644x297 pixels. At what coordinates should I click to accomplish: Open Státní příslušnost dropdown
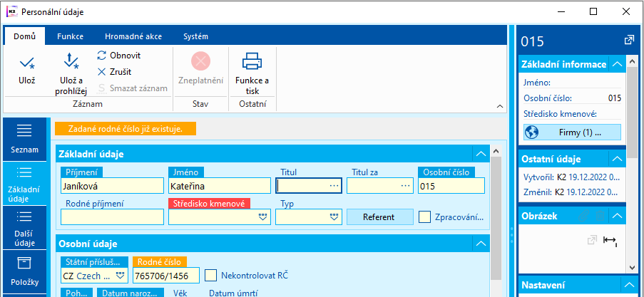coord(121,276)
